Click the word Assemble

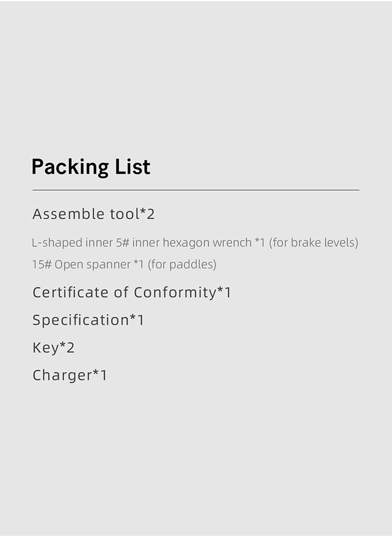68,214
